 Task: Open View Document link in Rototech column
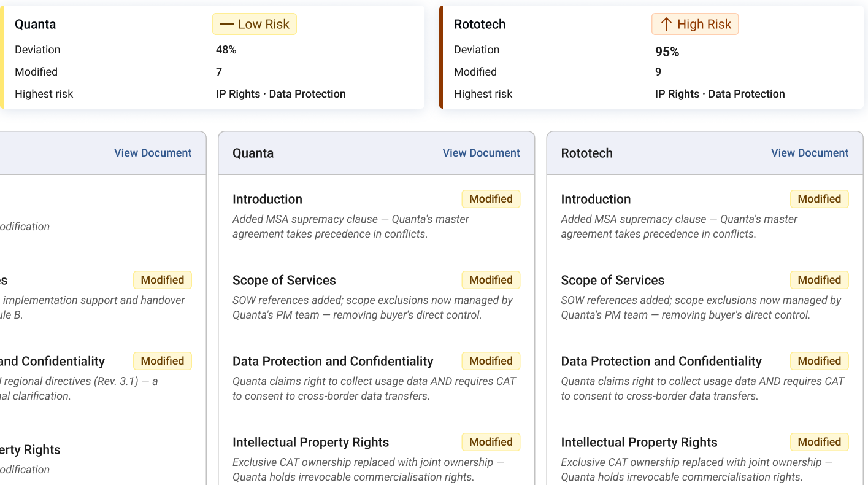[x=810, y=153]
